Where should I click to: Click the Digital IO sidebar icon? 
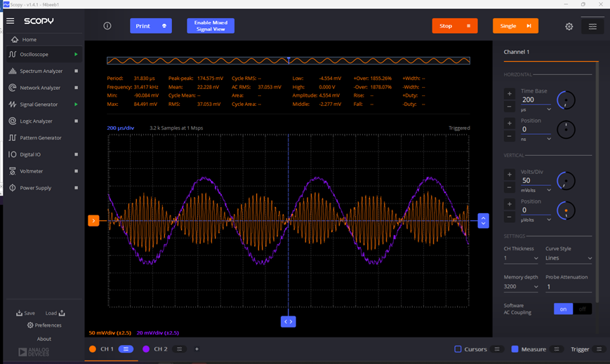click(x=13, y=154)
